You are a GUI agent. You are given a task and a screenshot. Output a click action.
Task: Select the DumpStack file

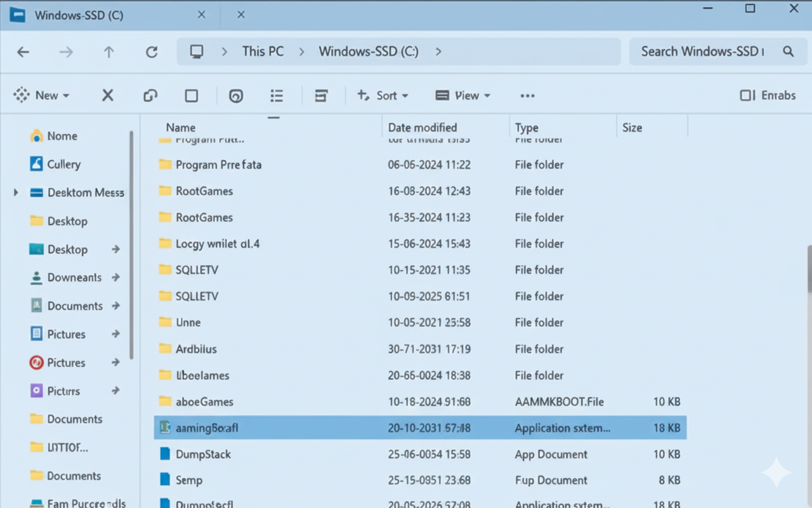203,454
